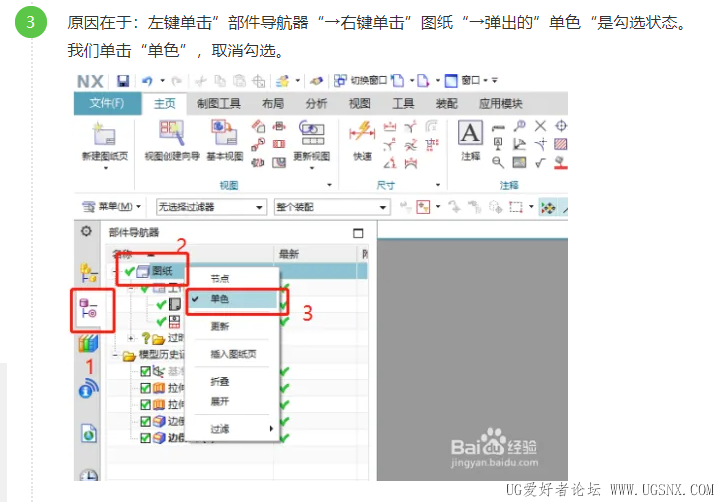Click the rectangle selection icon in selection bar

[516, 207]
